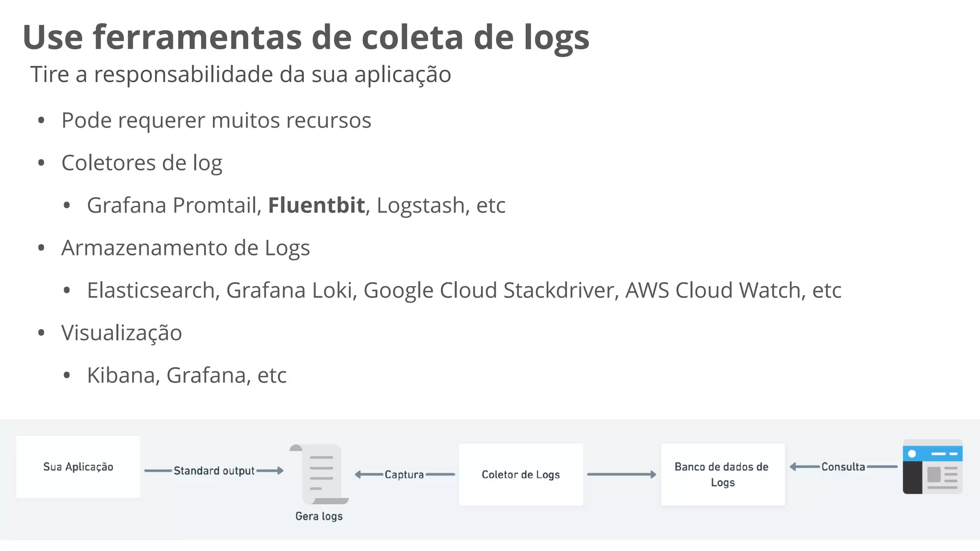This screenshot has width=980, height=551.
Task: Click the arrow between Coletor and Banco de dados
Action: pyautogui.click(x=622, y=474)
